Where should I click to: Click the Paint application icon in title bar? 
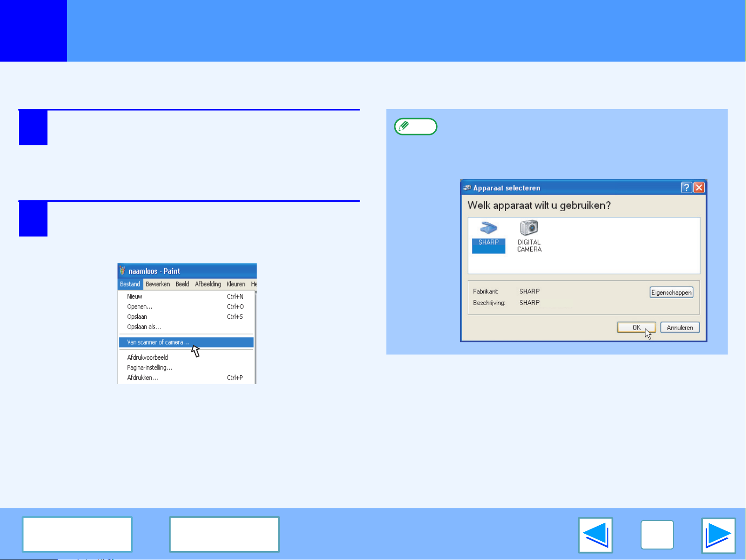(122, 271)
